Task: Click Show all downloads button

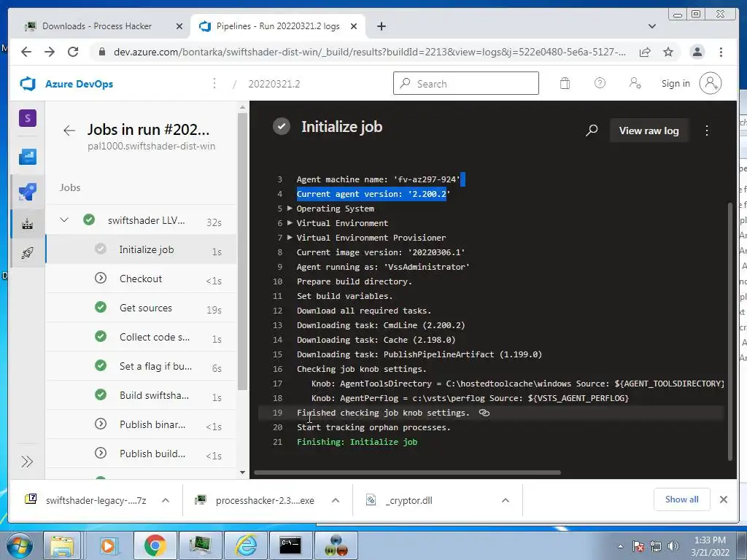Action: (x=682, y=499)
